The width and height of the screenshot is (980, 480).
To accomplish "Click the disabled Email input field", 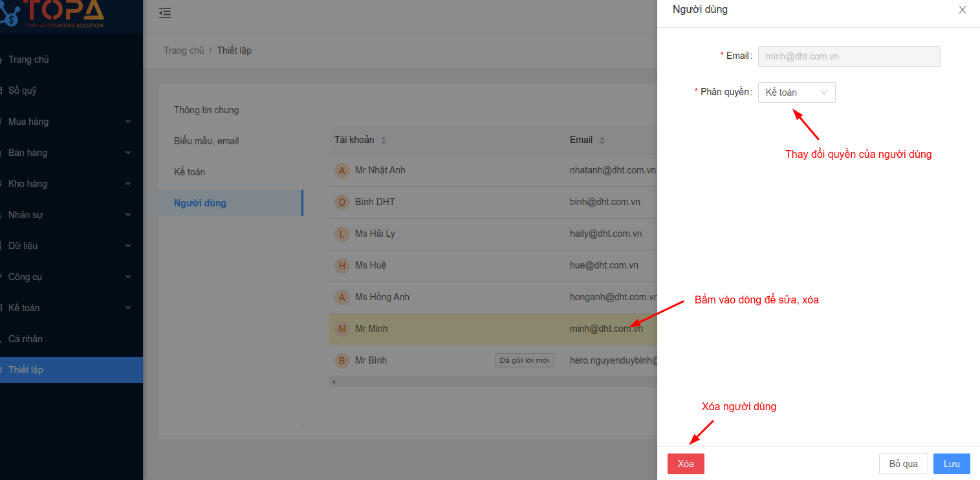I will [x=849, y=56].
